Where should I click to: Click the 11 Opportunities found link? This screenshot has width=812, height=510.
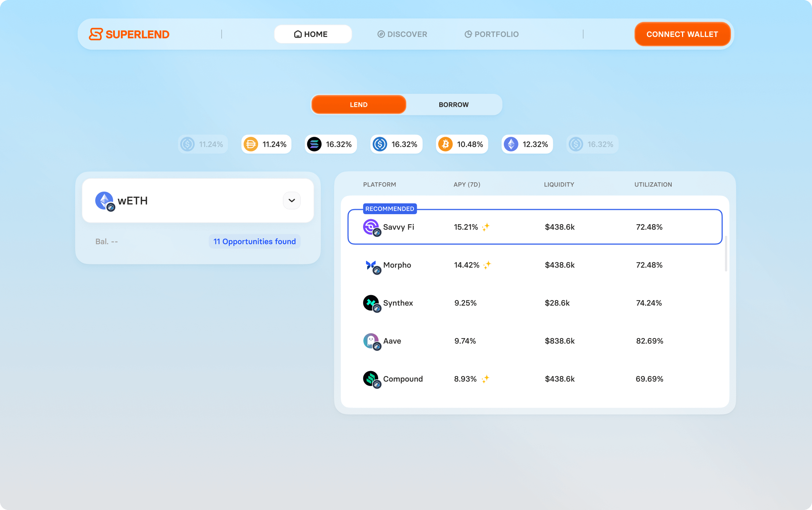point(255,241)
